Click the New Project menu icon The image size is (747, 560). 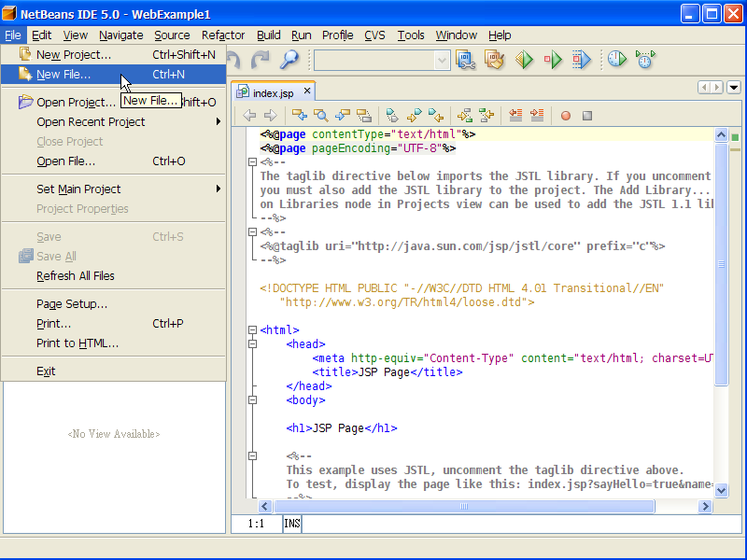click(x=25, y=54)
